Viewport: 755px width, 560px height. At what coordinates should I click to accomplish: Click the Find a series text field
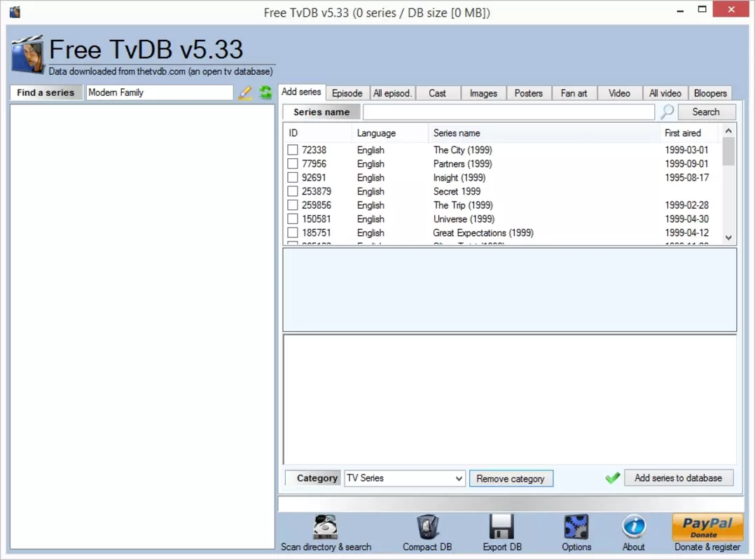tap(160, 92)
